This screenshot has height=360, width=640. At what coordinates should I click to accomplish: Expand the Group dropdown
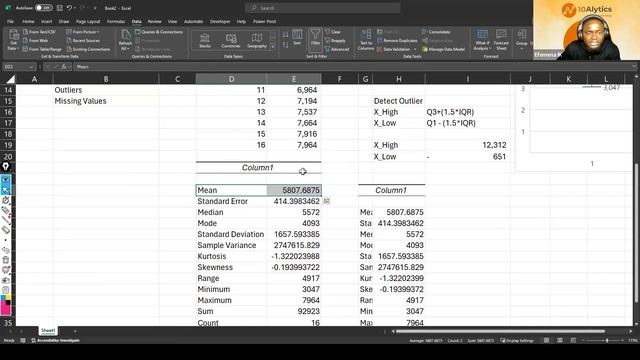click(522, 40)
